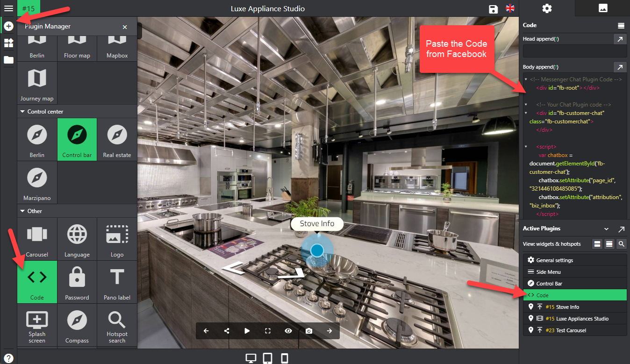Take a snapshot with the camera icon
This screenshot has width=630, height=364.
[x=309, y=331]
